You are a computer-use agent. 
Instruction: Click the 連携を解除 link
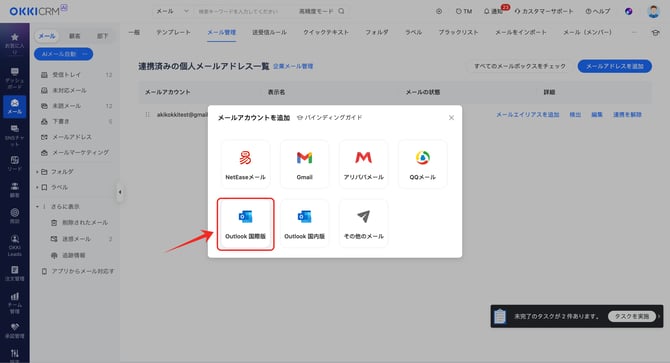click(627, 114)
